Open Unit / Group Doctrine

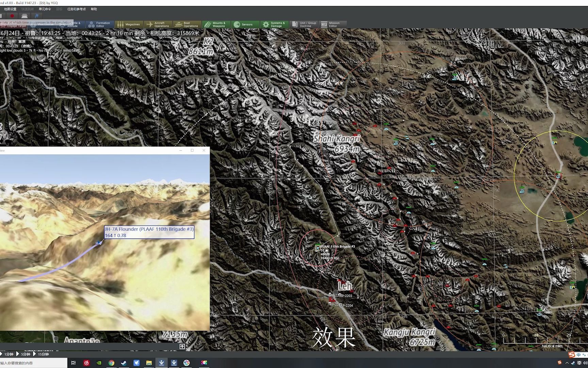click(x=304, y=25)
